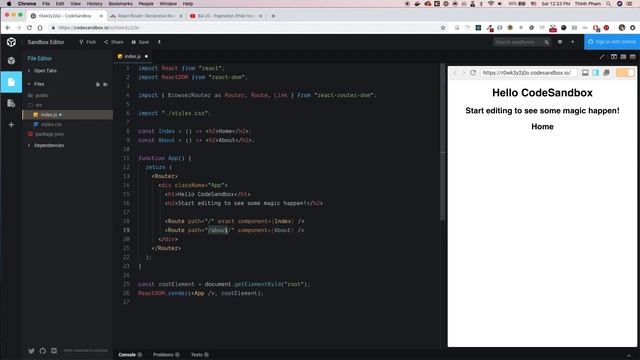Select the split editor and preview layout icon

tap(614, 57)
